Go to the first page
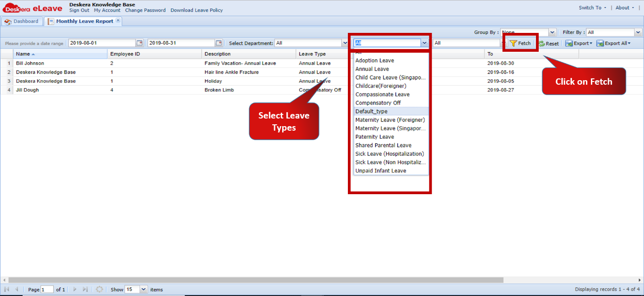644x296 pixels. [x=7, y=289]
